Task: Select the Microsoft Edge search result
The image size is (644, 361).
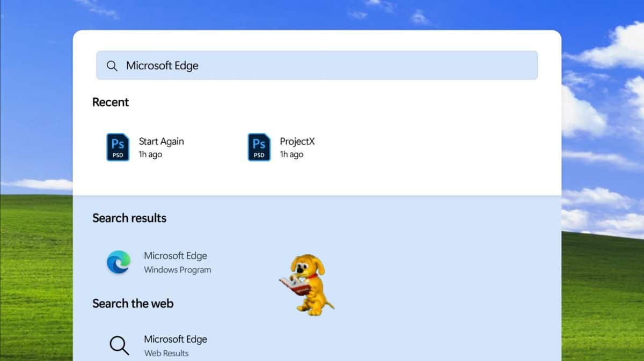Action: point(175,256)
